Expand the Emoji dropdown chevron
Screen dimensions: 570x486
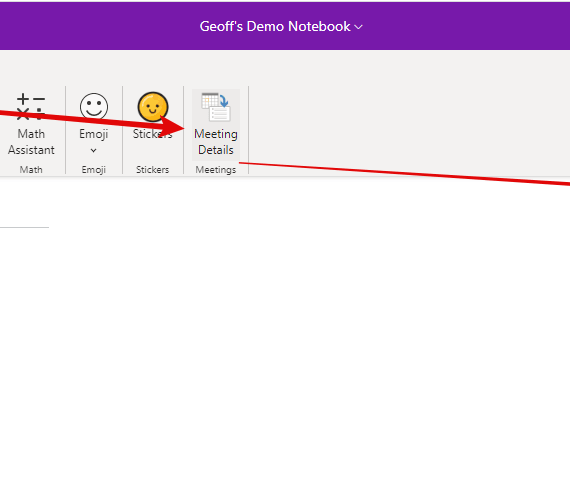(93, 150)
